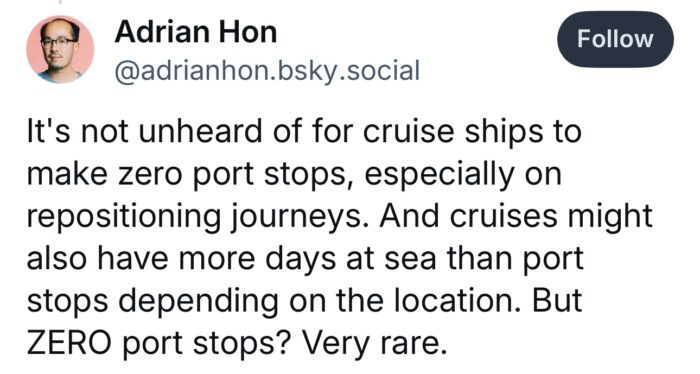This screenshot has height=374, width=700.
Task: Click the word 'unheard' in the post
Action: pyautogui.click(x=200, y=132)
